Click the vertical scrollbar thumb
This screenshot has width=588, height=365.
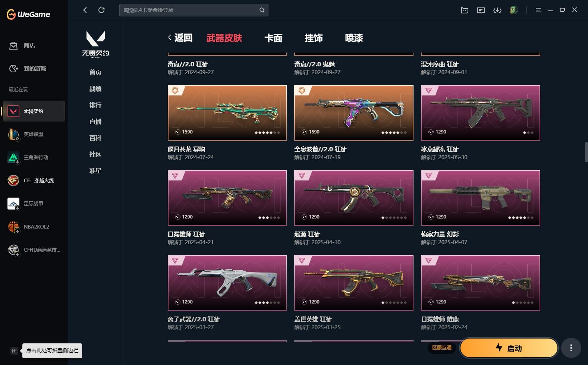pos(586,152)
